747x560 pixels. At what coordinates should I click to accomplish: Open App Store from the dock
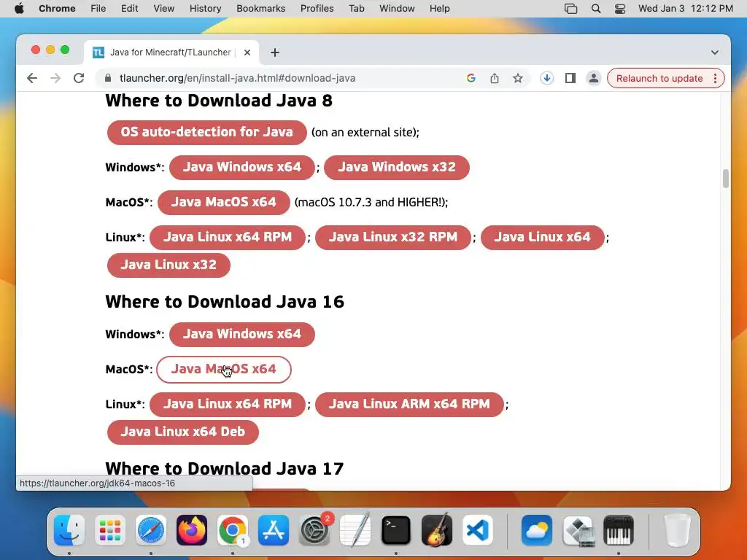pos(274,530)
